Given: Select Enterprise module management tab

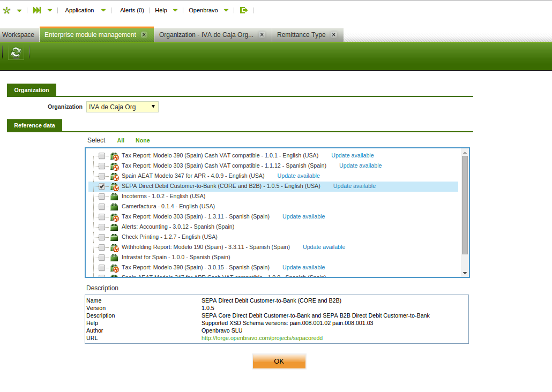Looking at the screenshot, I should pos(90,35).
